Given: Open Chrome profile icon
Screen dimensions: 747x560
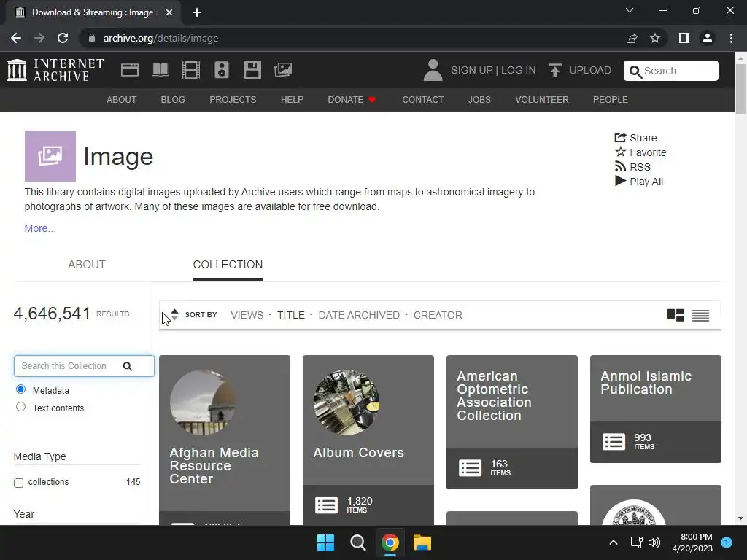Looking at the screenshot, I should pyautogui.click(x=708, y=38).
